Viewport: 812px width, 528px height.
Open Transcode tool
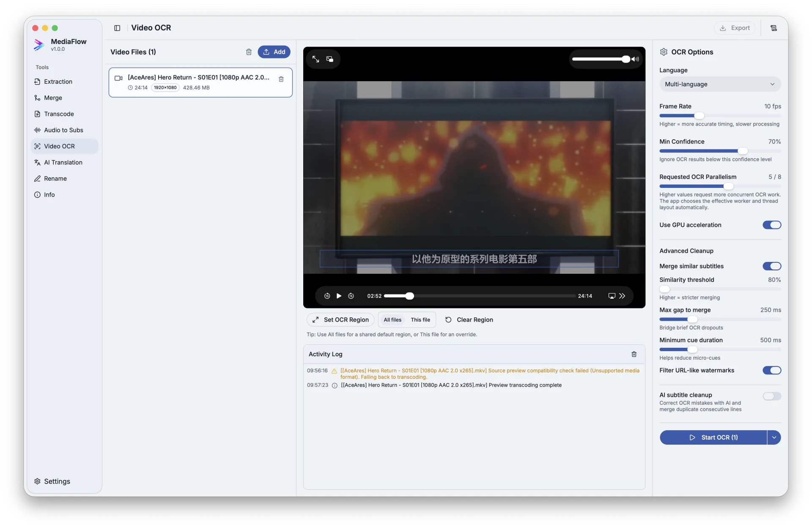[x=64, y=114]
